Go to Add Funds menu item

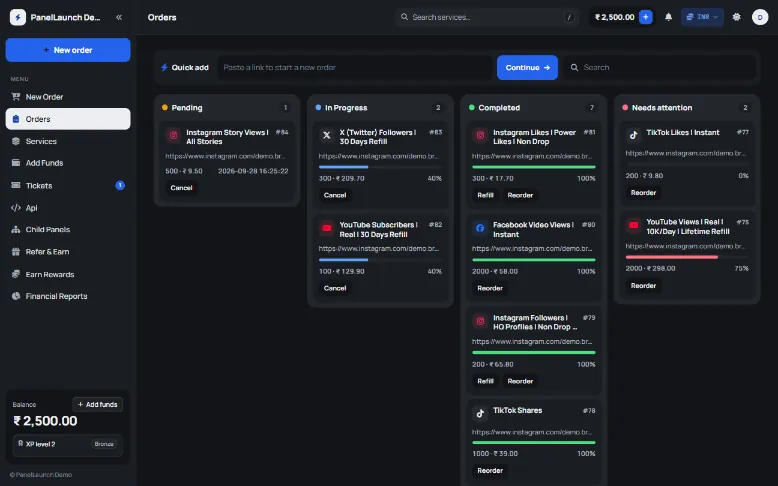pos(68,163)
